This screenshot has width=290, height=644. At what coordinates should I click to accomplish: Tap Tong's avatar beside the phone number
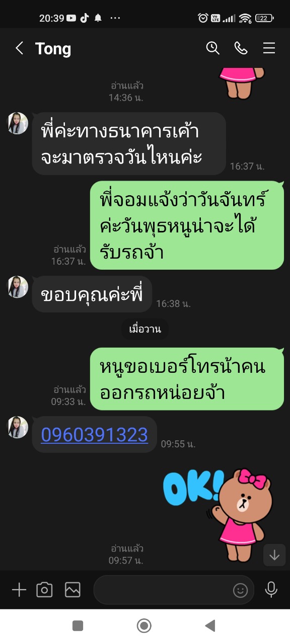pyautogui.click(x=18, y=427)
